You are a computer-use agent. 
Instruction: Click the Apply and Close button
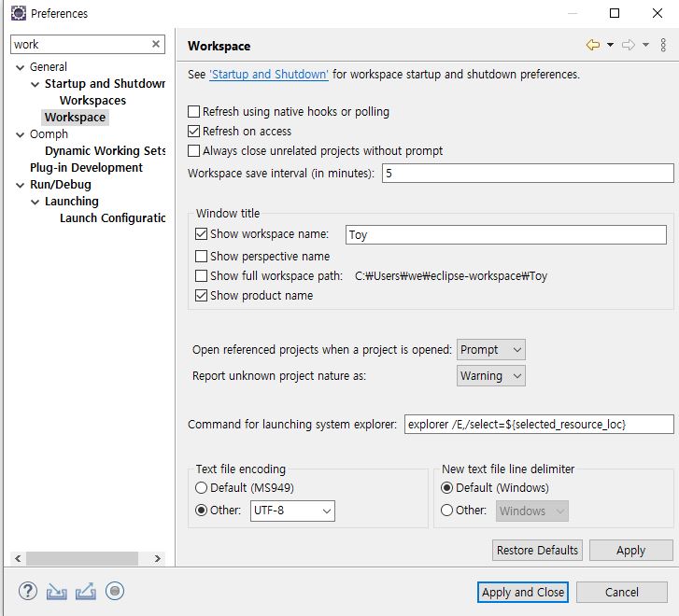(x=523, y=592)
